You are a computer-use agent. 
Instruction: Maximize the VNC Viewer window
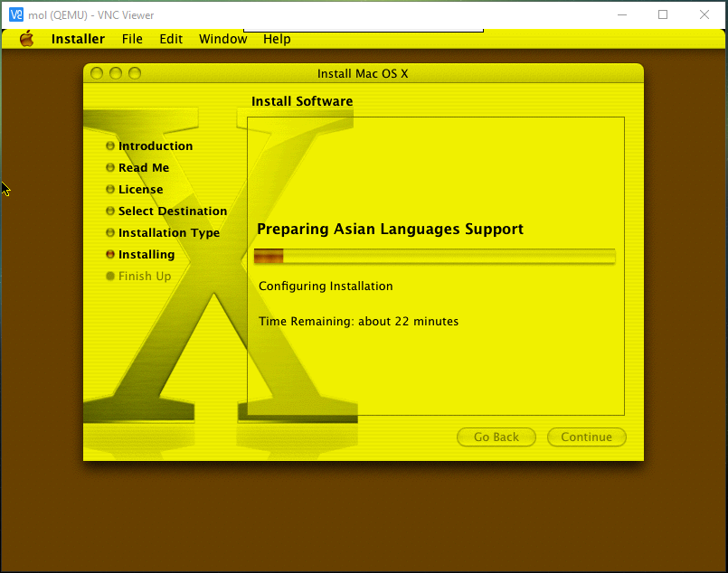point(663,14)
